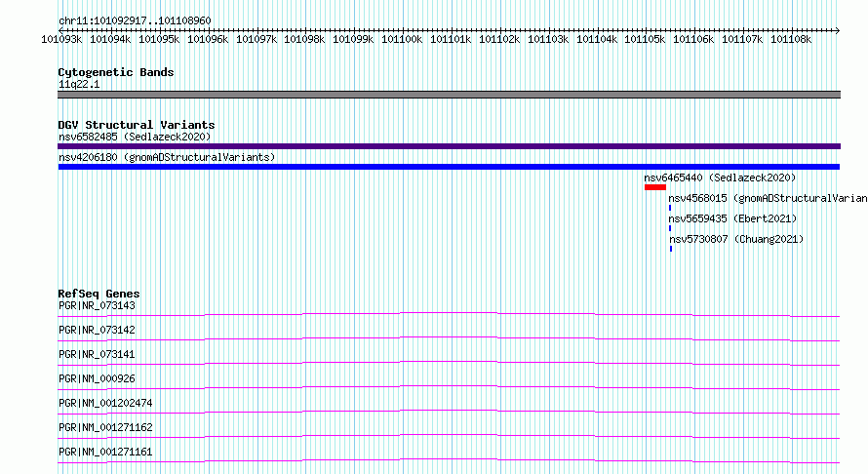This screenshot has height=474, width=868.
Task: Open transcript PGR|NR_073141 label
Action: 97,354
